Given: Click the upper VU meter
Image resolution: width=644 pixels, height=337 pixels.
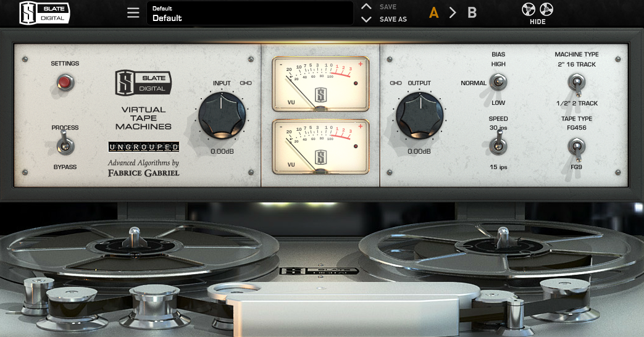Looking at the screenshot, I should 320,84.
